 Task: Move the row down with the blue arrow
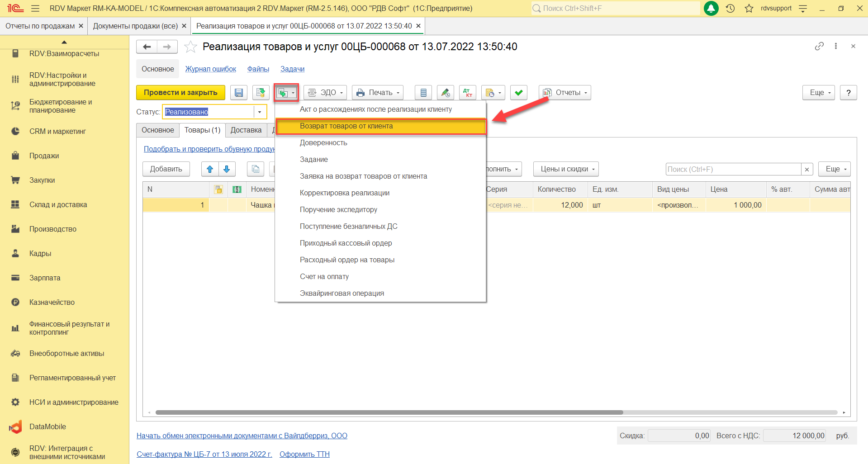pos(227,169)
